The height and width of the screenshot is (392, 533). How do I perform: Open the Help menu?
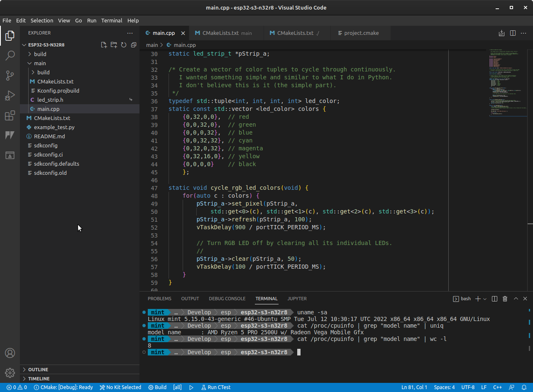point(133,20)
